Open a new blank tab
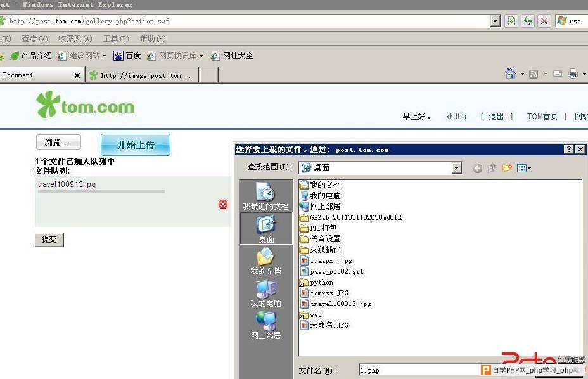The height and width of the screenshot is (379, 588). [x=209, y=75]
